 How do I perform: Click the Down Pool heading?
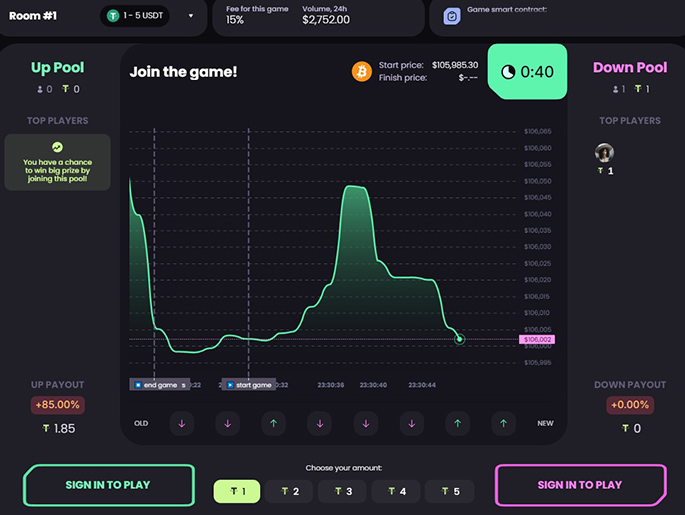[630, 68]
